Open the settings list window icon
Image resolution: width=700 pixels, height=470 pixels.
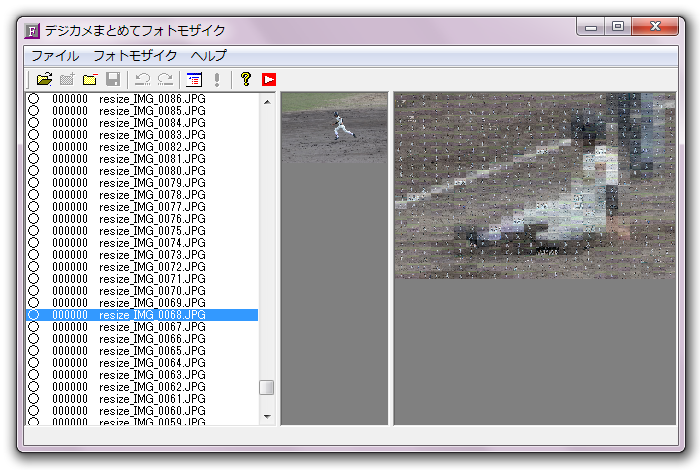point(194,79)
